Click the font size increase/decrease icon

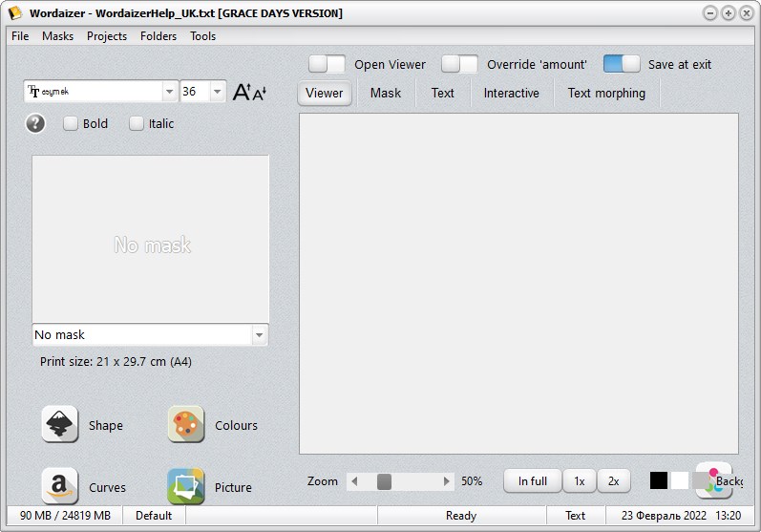coord(249,92)
